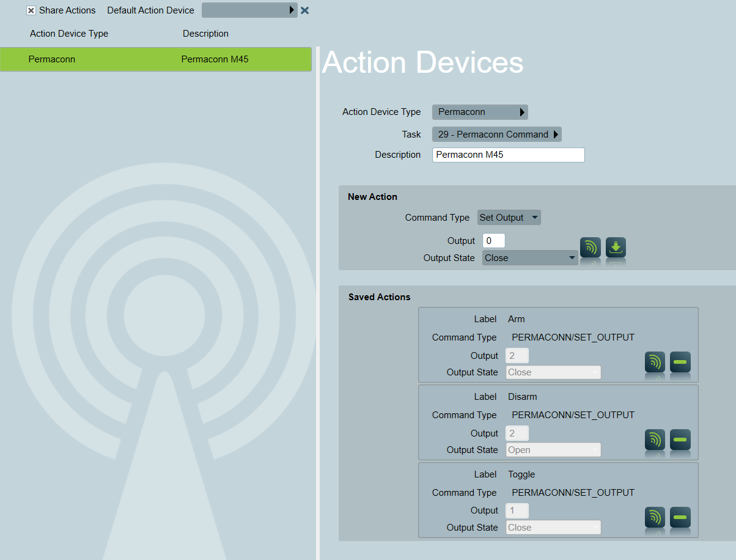Viewport: 736px width, 560px height.
Task: Send the Disarm saved action
Action: tap(655, 440)
